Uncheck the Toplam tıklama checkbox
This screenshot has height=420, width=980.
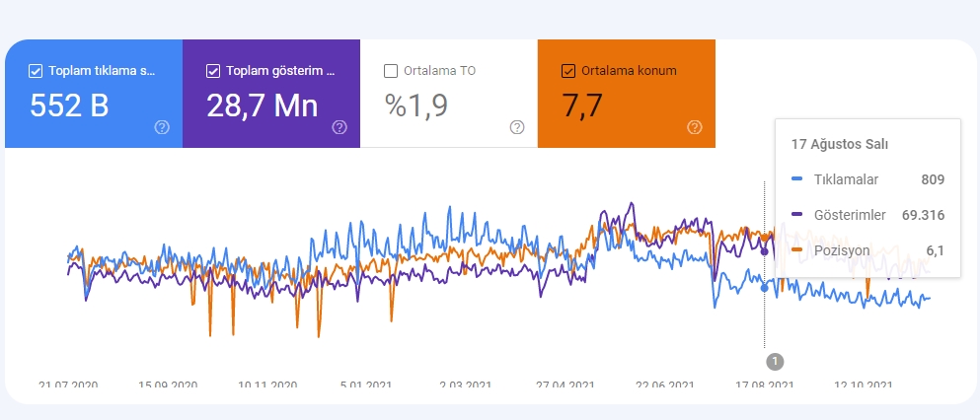[36, 71]
